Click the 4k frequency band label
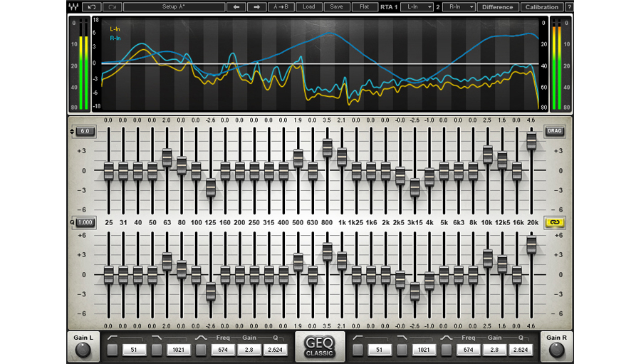Screen dimensions: 641x364 [429, 222]
